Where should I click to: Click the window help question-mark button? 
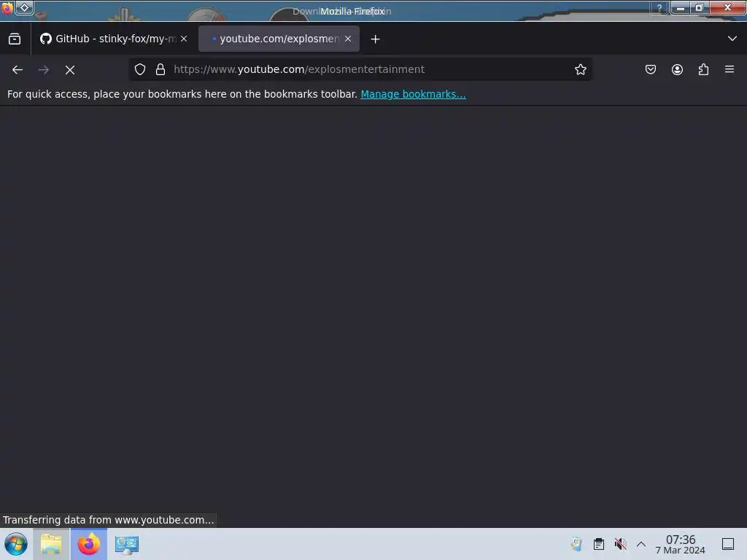(659, 7)
